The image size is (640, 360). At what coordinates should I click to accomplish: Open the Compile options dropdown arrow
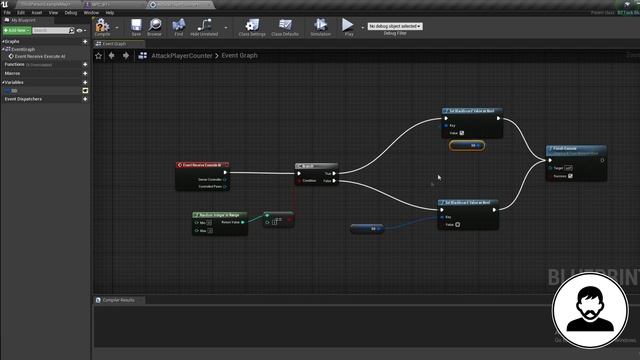pyautogui.click(x=117, y=28)
